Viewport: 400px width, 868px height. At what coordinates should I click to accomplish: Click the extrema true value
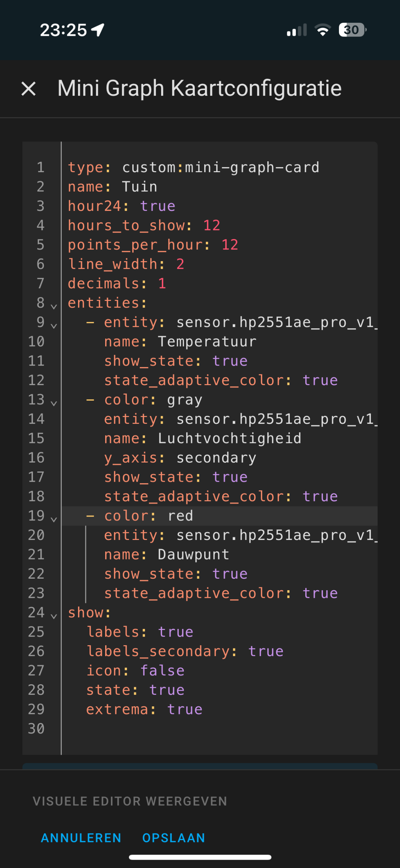pos(185,710)
